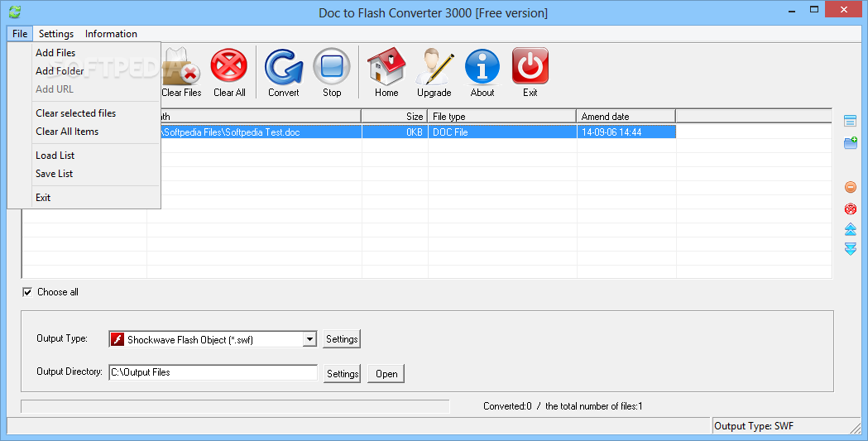Close the File menu via its title
The image size is (868, 441).
click(x=20, y=34)
